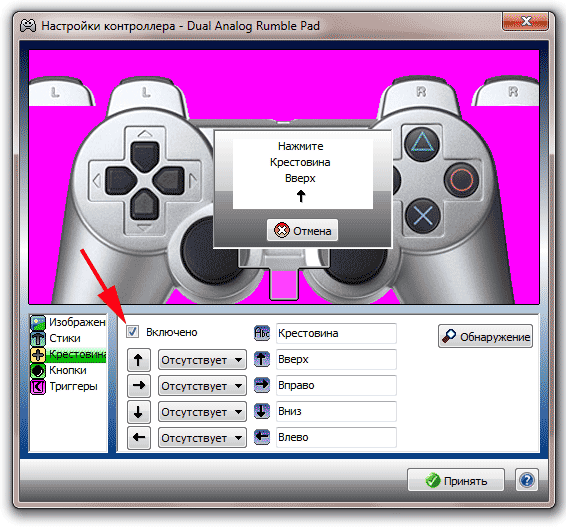This screenshot has height=527, width=566.
Task: Click the Вниз name text field
Action: pos(336,411)
